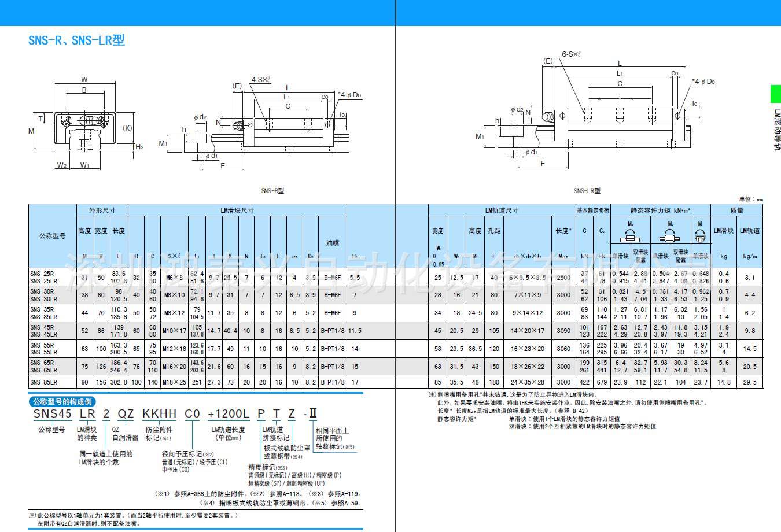Click SNS45 in the model code example
781x532 pixels.
pos(52,413)
